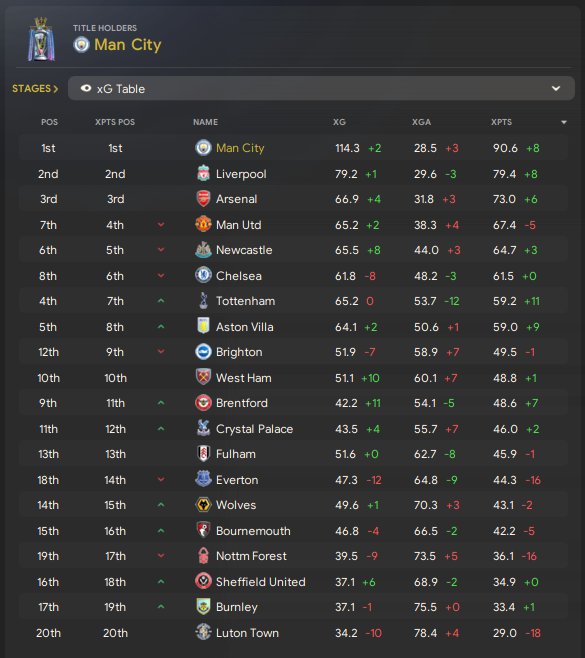Click the Wolves club crest
This screenshot has height=658, width=585.
point(204,505)
